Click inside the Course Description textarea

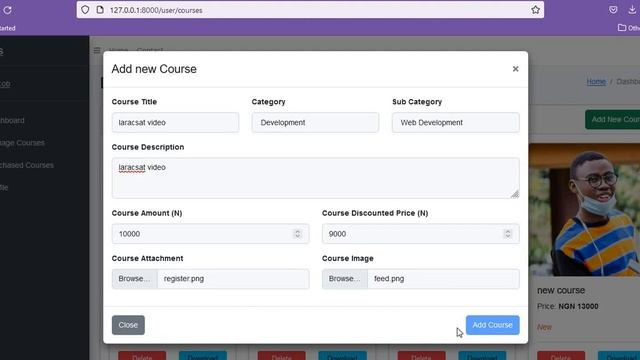(316, 178)
